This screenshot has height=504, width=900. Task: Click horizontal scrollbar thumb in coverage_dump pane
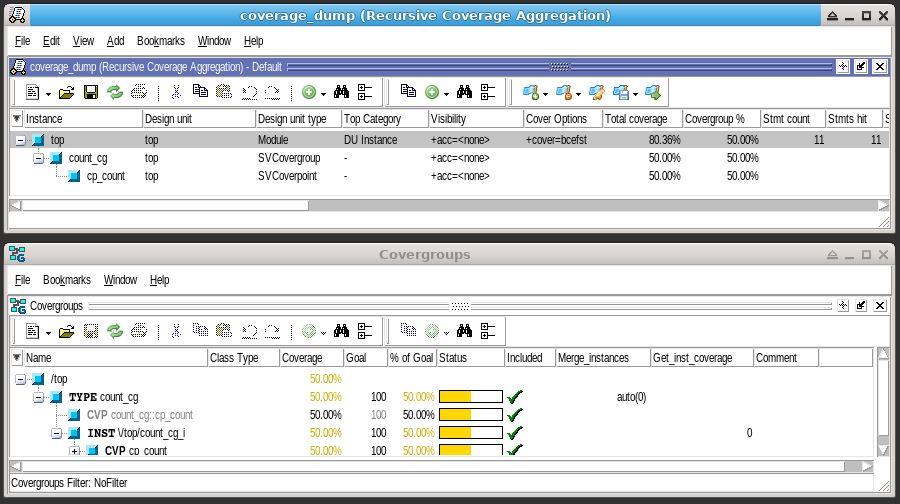tap(165, 206)
